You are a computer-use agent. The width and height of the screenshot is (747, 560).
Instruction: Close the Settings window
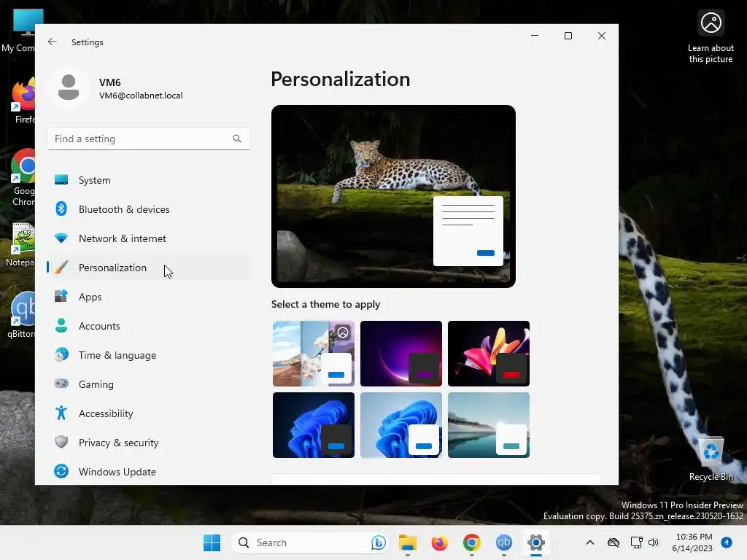(602, 36)
